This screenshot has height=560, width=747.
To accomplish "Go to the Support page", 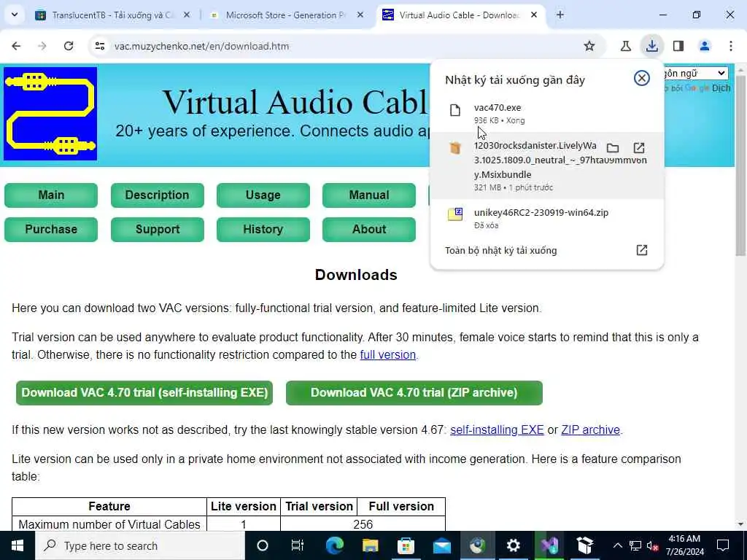I will tap(158, 230).
